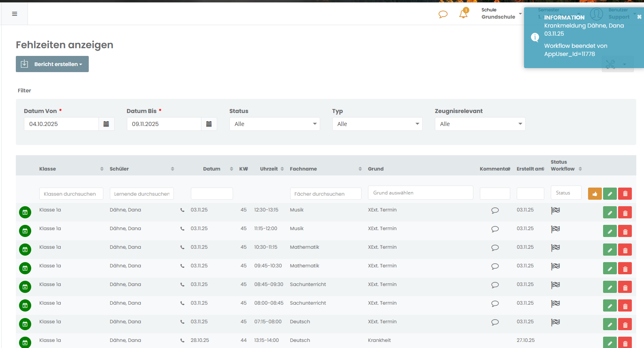Click Sachunterricht subject in 08:45-09:30 row
Image resolution: width=644 pixels, height=348 pixels.
coord(308,284)
